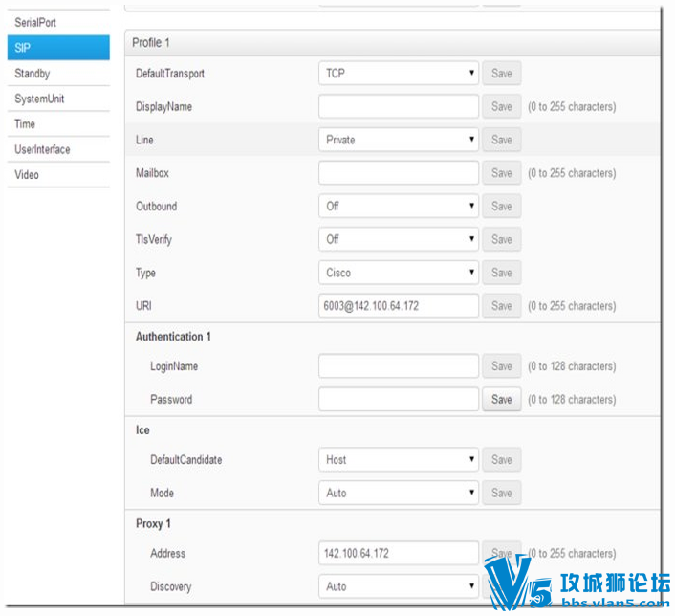The width and height of the screenshot is (675, 616).
Task: Click into the LoginName field
Action: coord(399,366)
